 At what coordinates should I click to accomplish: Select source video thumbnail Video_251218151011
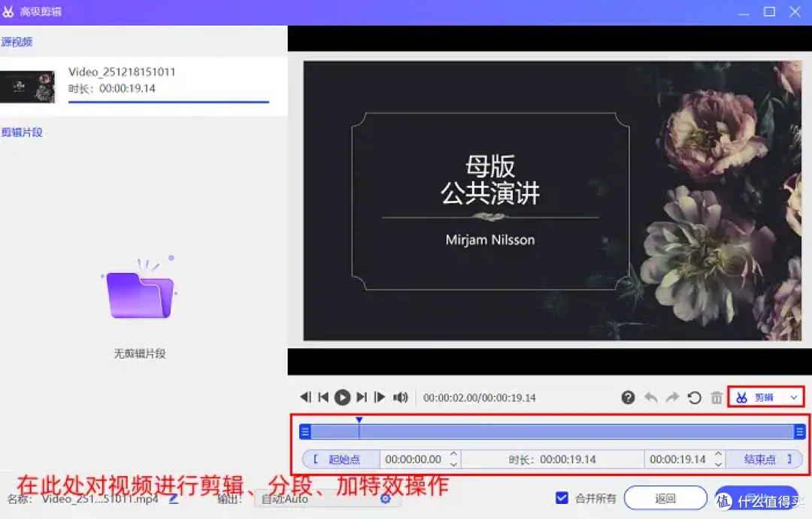28,86
